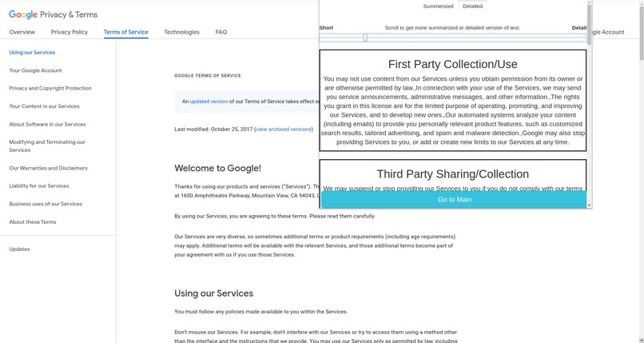Open the FAQ tab
Image resolution: width=644 pixels, height=343 pixels.
click(x=221, y=32)
